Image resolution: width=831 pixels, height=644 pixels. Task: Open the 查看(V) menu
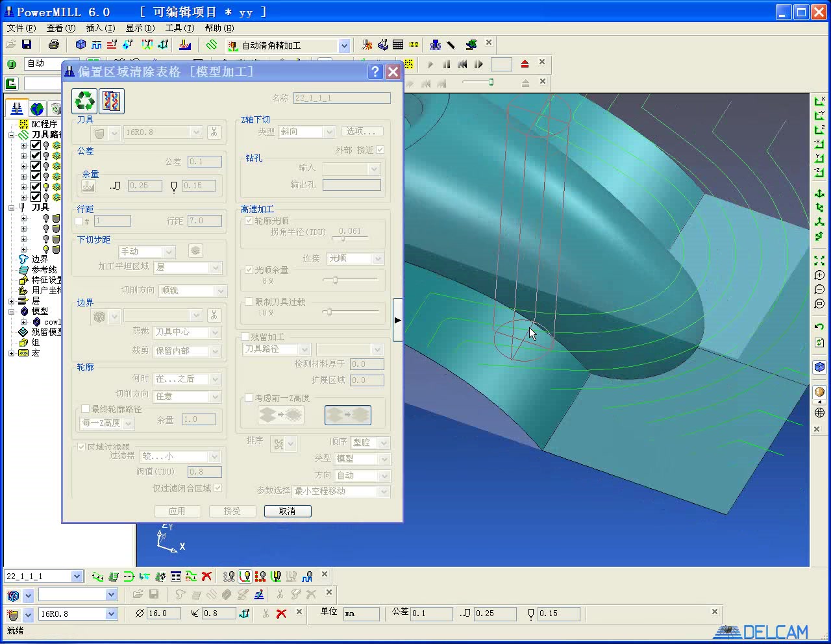point(61,28)
